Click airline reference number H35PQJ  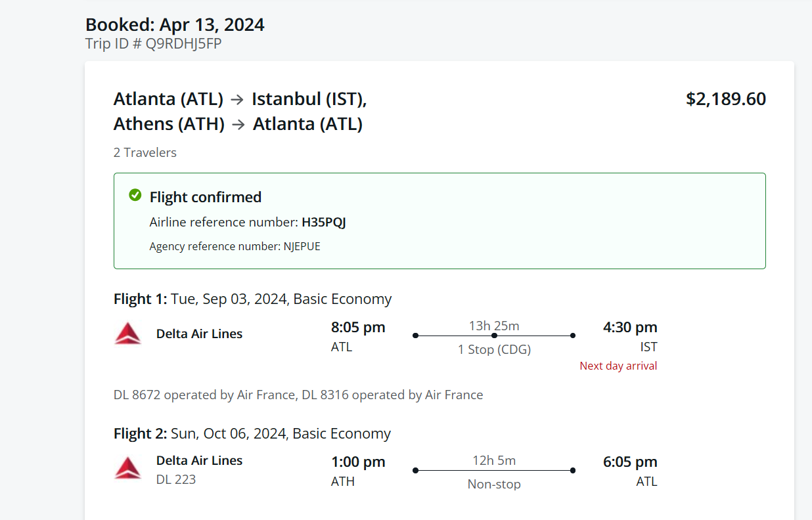(x=323, y=223)
